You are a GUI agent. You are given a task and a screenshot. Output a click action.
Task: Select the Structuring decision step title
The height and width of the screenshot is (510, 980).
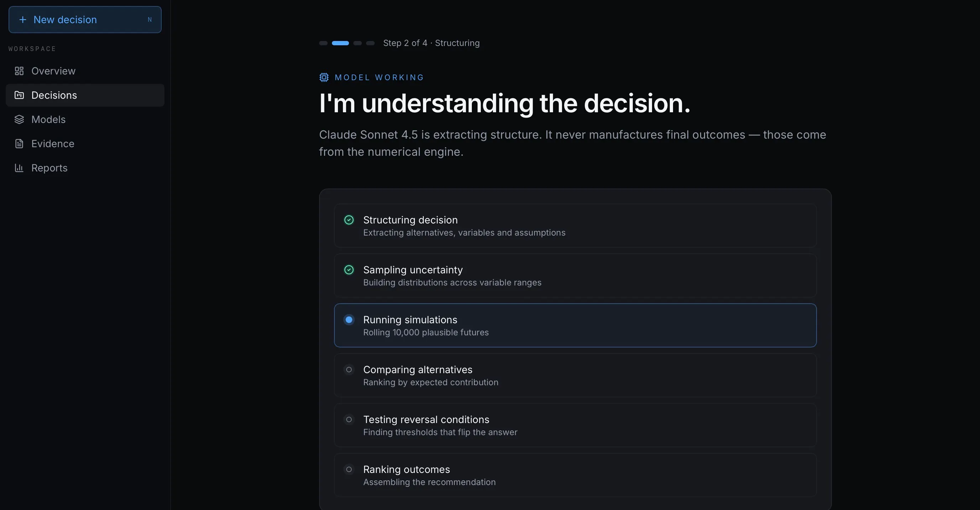tap(410, 220)
